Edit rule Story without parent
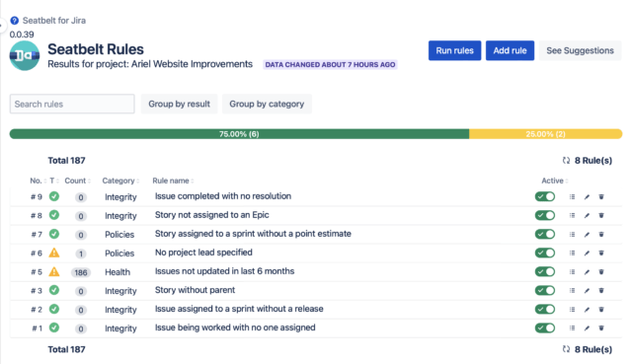The height and width of the screenshot is (364, 632). click(587, 290)
